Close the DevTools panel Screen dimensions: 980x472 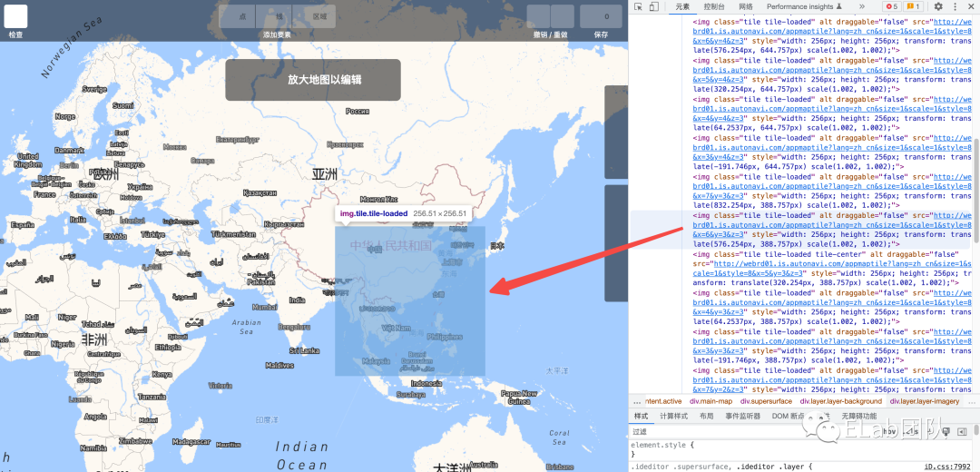coord(972,6)
